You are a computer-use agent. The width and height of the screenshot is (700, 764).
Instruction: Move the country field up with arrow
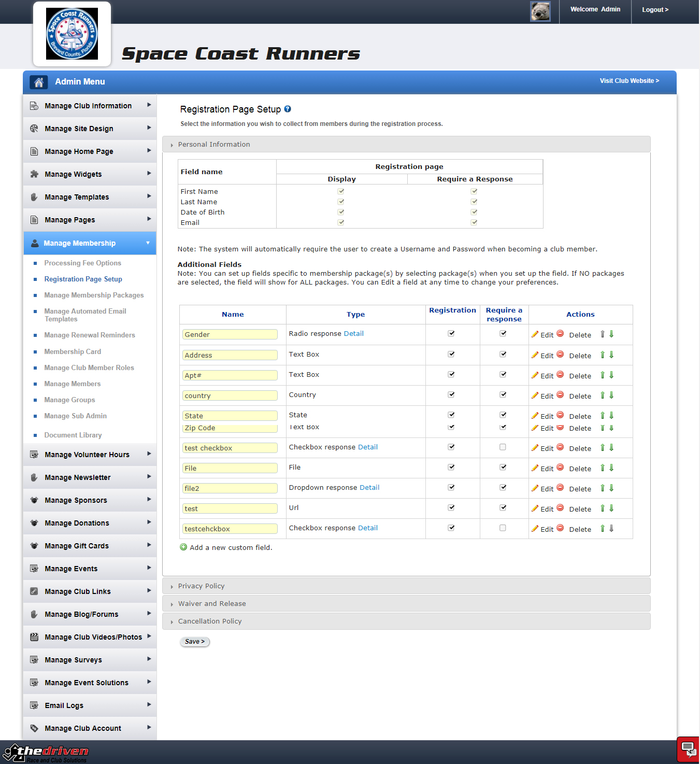tap(603, 395)
